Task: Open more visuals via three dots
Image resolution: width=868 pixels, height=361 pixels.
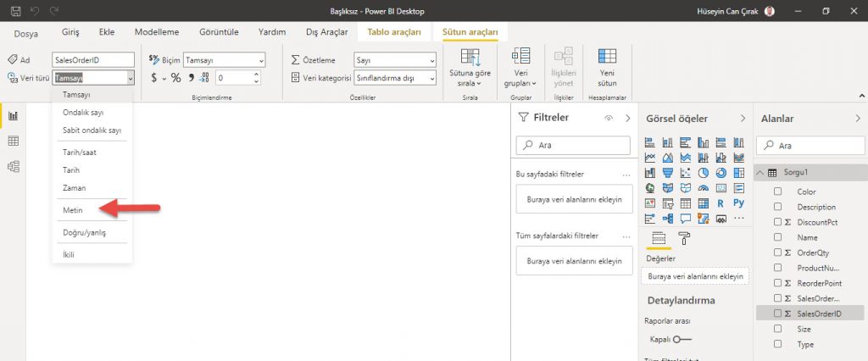Action: coord(738,219)
